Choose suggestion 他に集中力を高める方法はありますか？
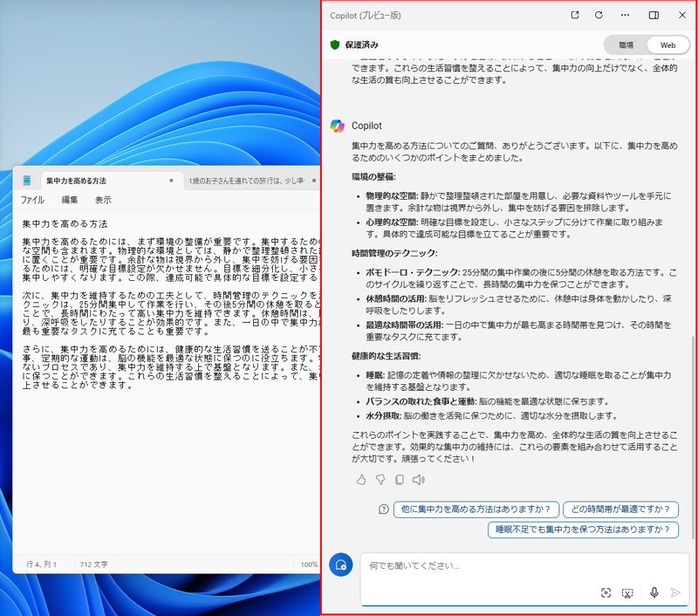The width and height of the screenshot is (698, 616). [476, 510]
